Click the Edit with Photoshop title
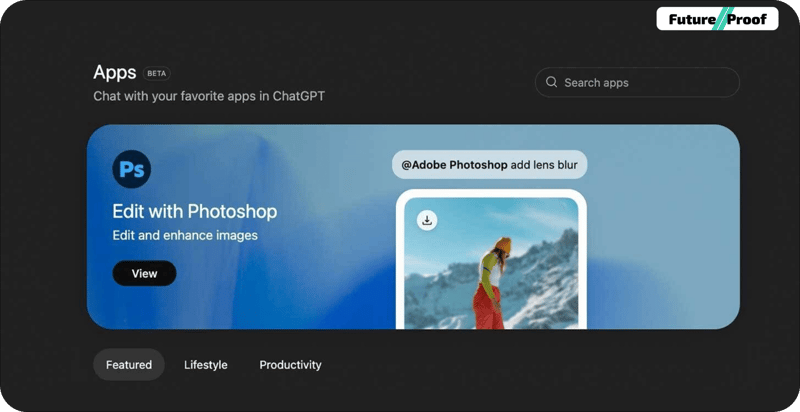Screen dimensions: 800x412 tap(194, 211)
